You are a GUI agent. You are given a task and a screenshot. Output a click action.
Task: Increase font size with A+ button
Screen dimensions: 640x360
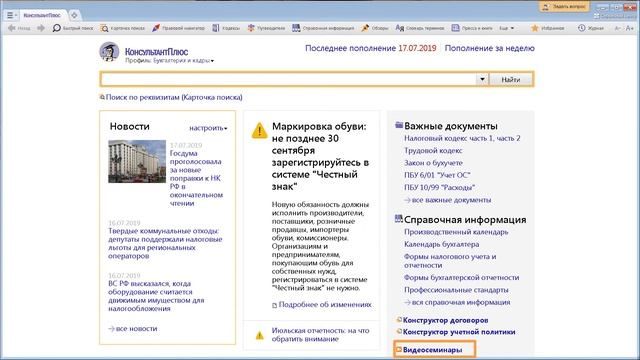pos(630,28)
